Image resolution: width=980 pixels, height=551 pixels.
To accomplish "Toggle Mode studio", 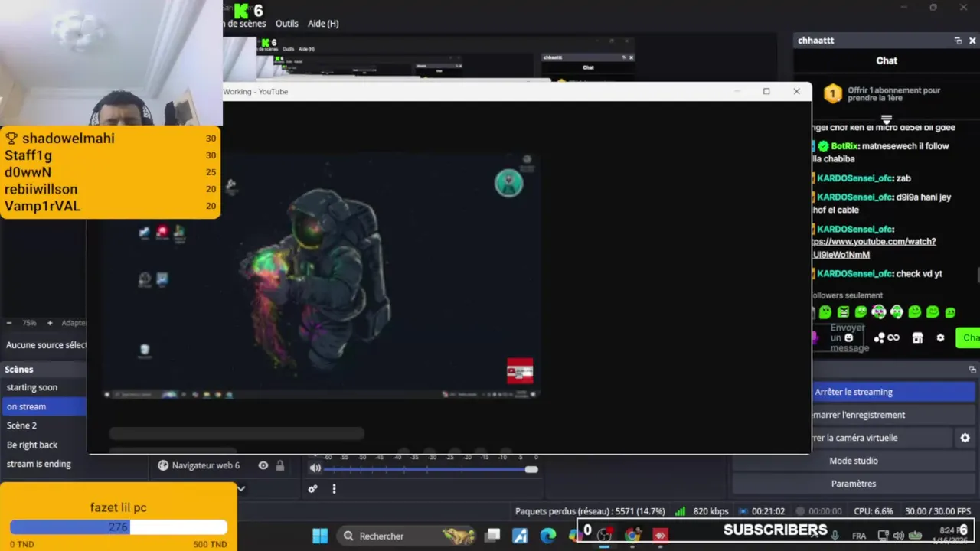I will 854,461.
